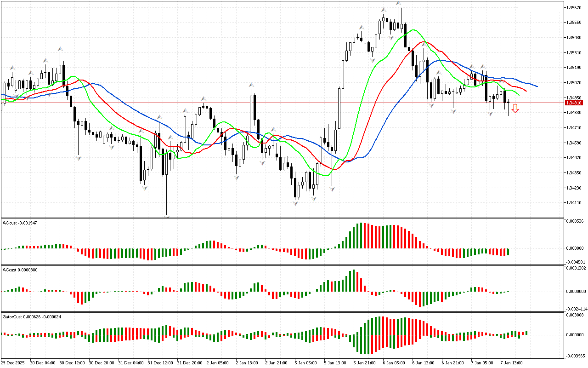This screenshot has width=588, height=368.
Task: Click the current price tag 1.34910
Action: [x=574, y=103]
